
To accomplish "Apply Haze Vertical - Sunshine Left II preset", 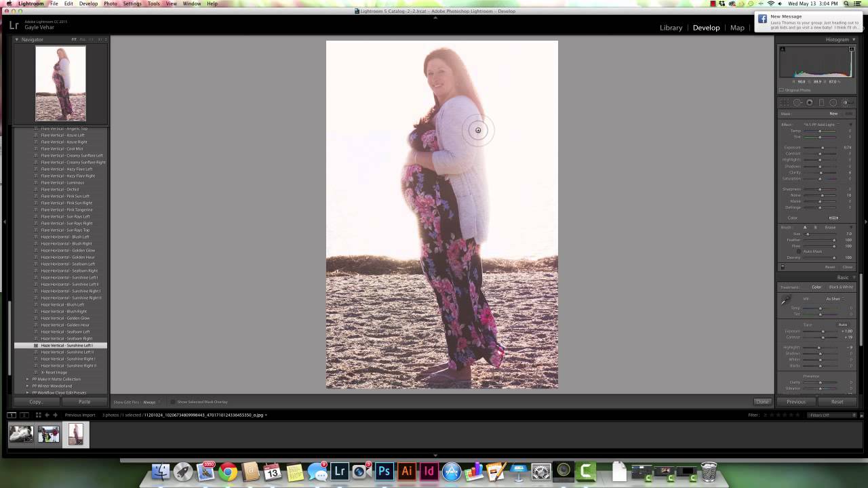I will click(67, 352).
